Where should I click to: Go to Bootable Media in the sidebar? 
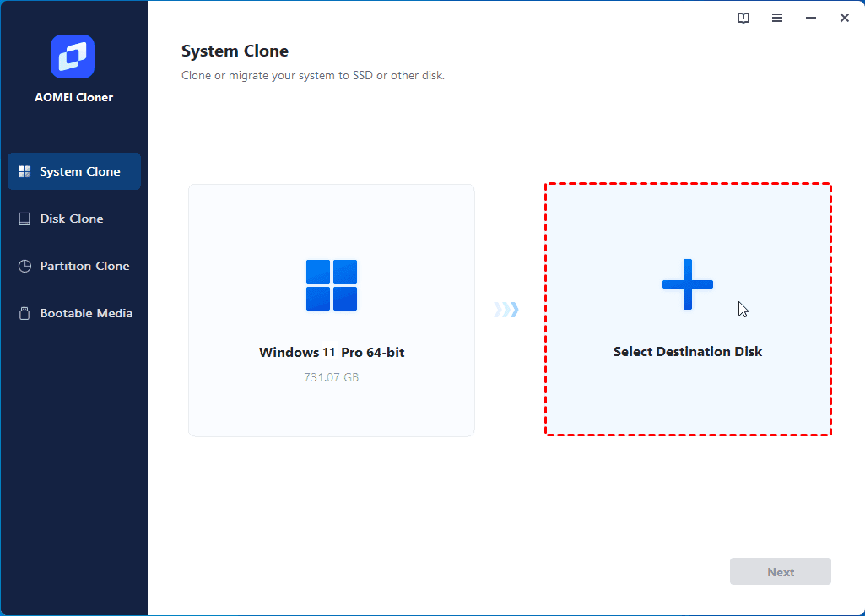click(x=74, y=313)
